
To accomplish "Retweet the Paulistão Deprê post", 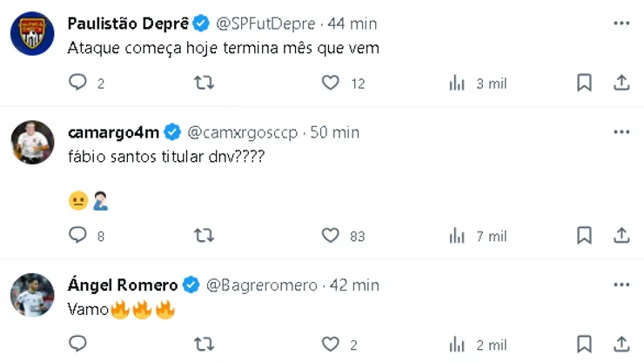I will click(204, 83).
